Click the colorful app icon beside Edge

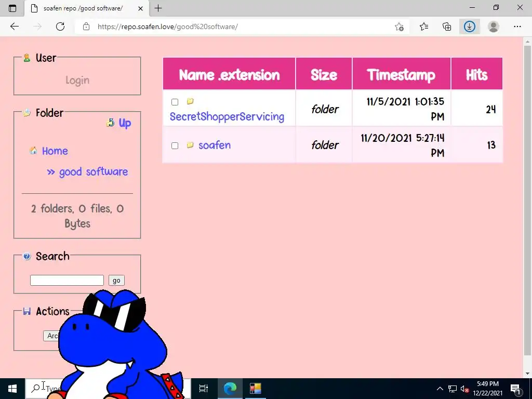pos(256,389)
